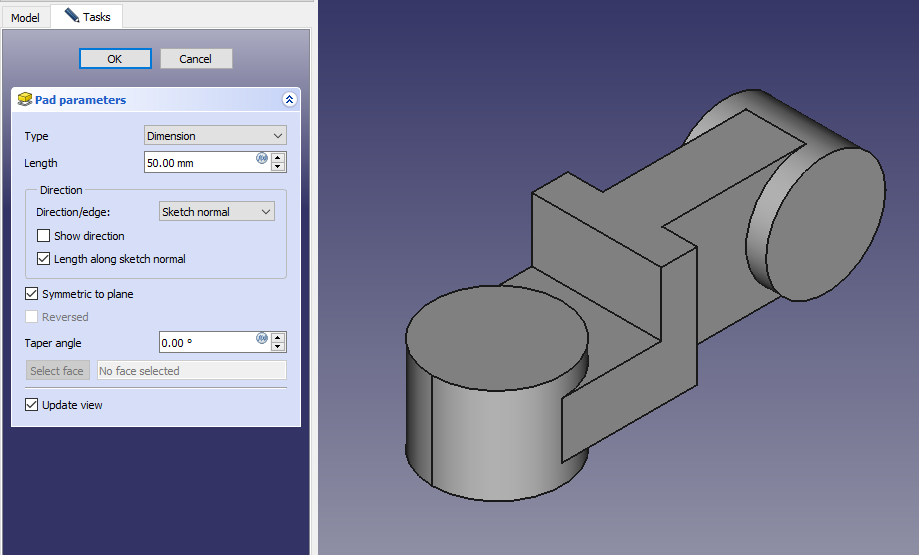The width and height of the screenshot is (919, 555).
Task: Switch to the Model tab
Action: [x=26, y=18]
